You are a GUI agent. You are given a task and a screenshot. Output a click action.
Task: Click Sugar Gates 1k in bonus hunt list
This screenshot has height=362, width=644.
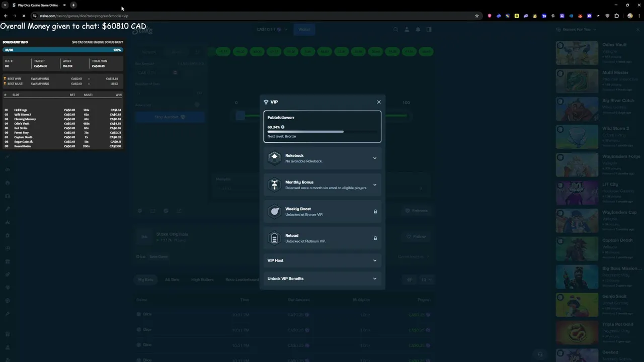pyautogui.click(x=24, y=142)
